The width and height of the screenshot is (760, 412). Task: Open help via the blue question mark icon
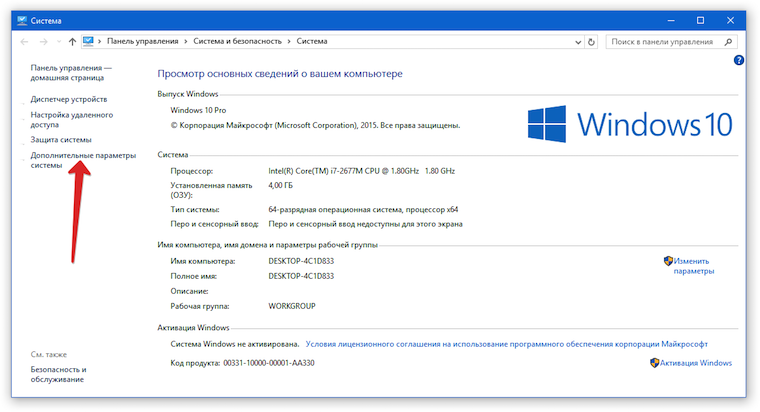[739, 60]
